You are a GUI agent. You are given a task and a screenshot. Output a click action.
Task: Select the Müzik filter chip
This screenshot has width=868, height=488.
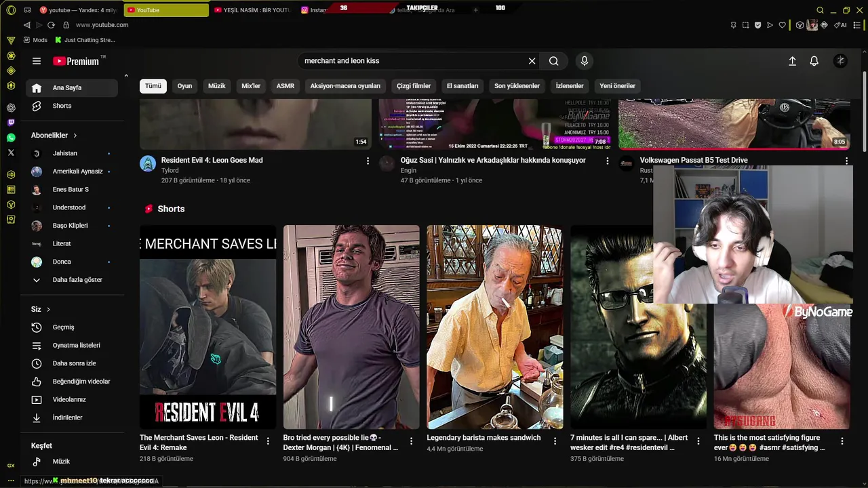click(x=216, y=86)
